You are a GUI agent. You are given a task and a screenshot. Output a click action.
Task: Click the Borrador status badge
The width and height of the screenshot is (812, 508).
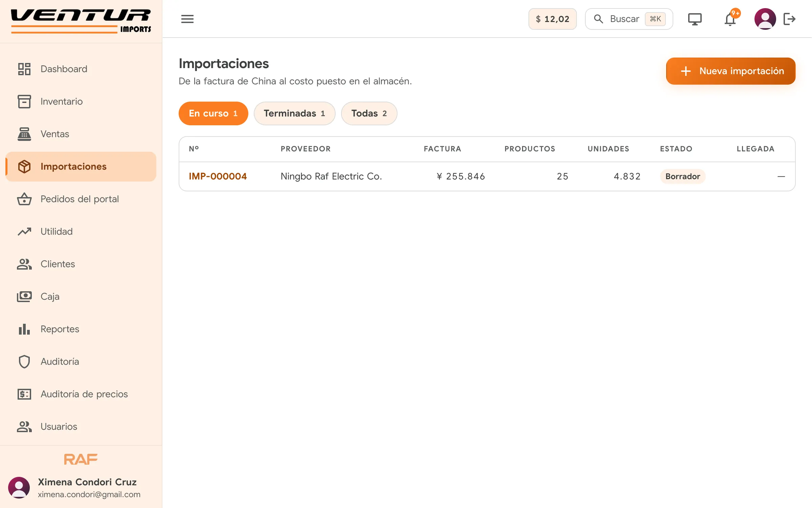pyautogui.click(x=683, y=176)
